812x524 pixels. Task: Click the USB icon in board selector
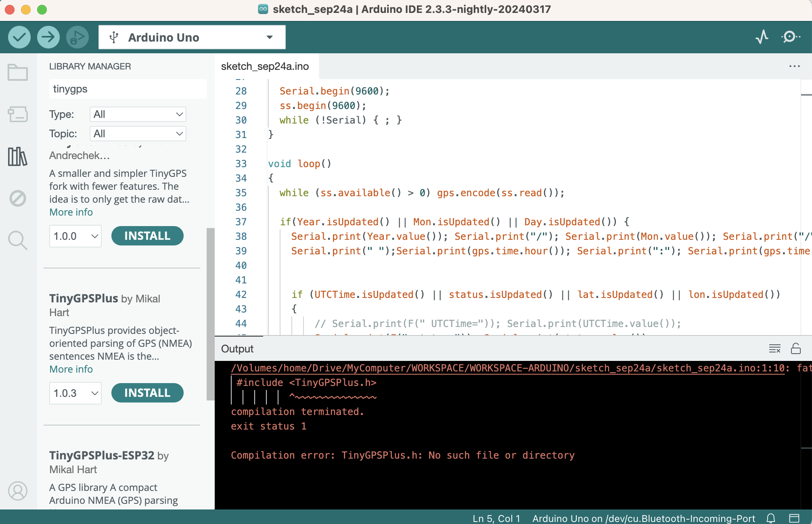tap(114, 37)
